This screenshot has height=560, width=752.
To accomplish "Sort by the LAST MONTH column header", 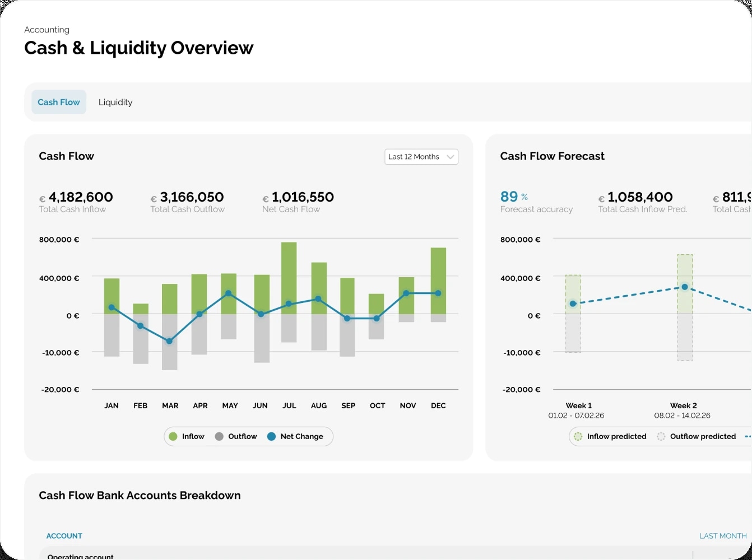I will click(723, 536).
